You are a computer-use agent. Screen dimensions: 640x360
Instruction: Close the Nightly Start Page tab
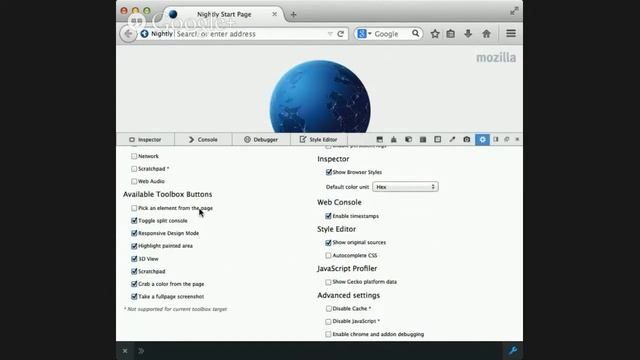click(x=274, y=14)
